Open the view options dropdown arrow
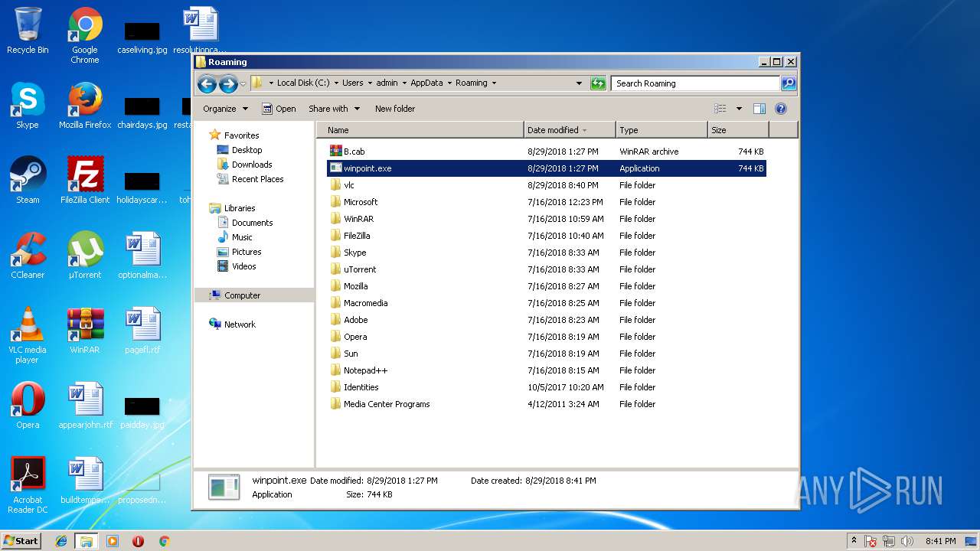Viewport: 980px width, 551px height. pyautogui.click(x=739, y=109)
